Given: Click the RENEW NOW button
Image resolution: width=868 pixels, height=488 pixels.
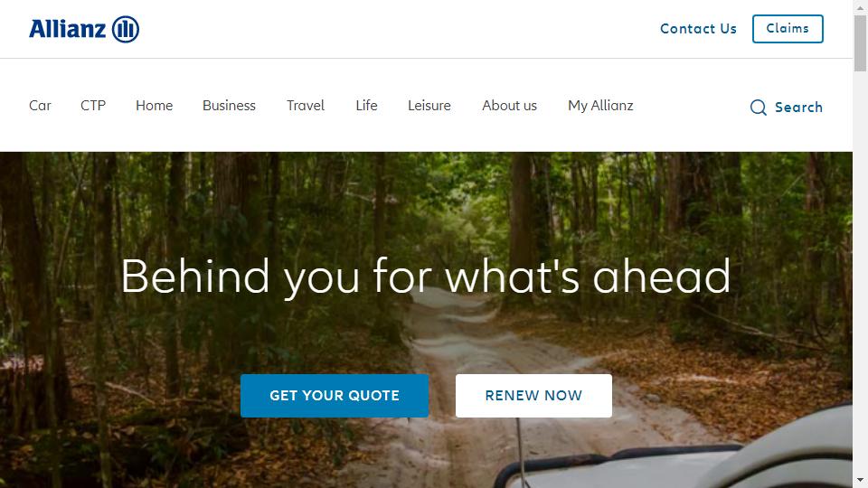Looking at the screenshot, I should (x=533, y=396).
